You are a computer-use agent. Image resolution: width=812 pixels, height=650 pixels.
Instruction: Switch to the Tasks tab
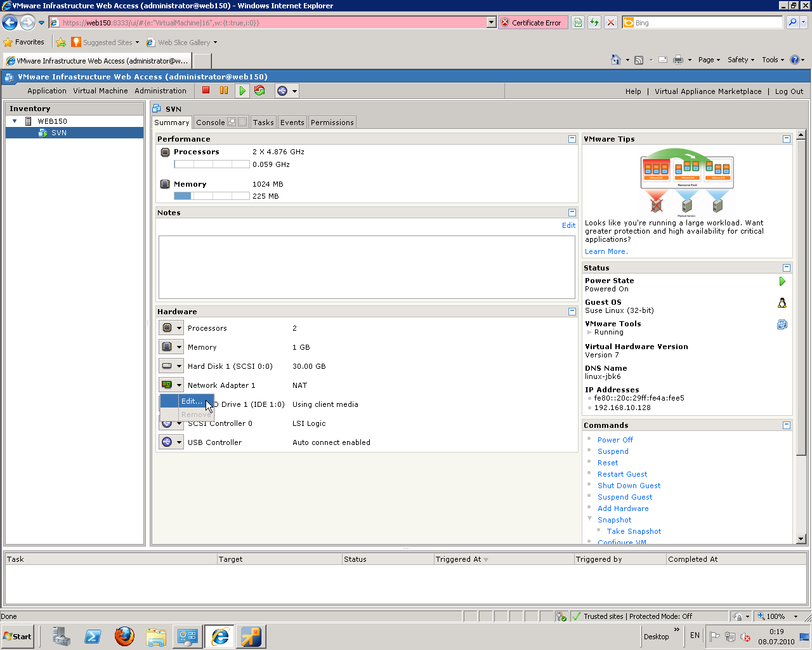tap(263, 123)
